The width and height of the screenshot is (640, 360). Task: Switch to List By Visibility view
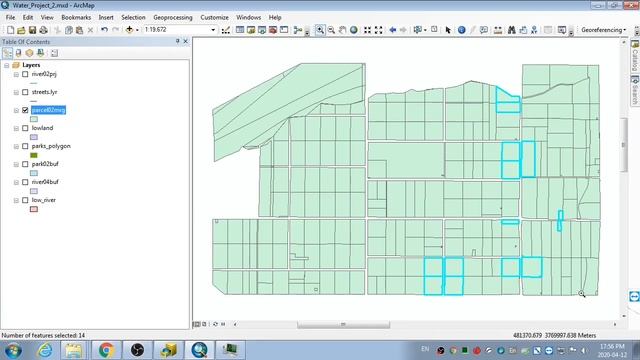pyautogui.click(x=29, y=53)
